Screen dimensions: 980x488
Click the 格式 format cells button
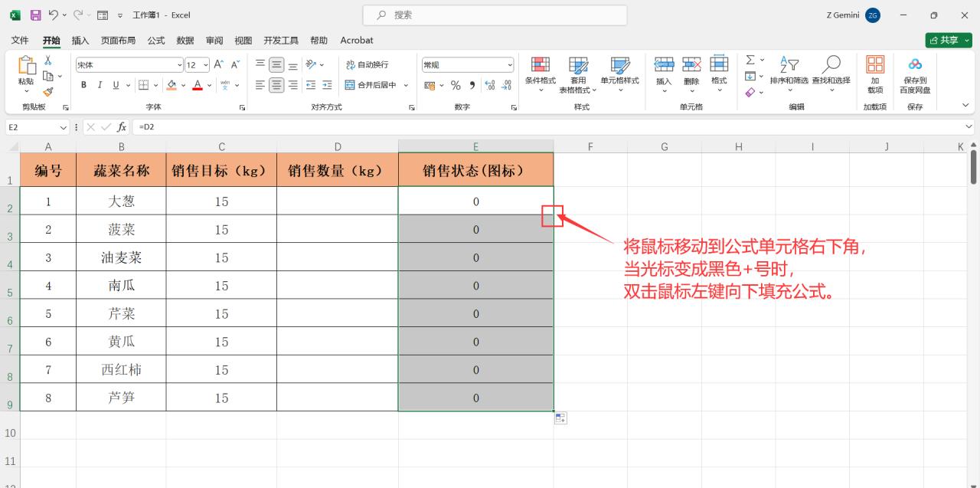pos(719,74)
